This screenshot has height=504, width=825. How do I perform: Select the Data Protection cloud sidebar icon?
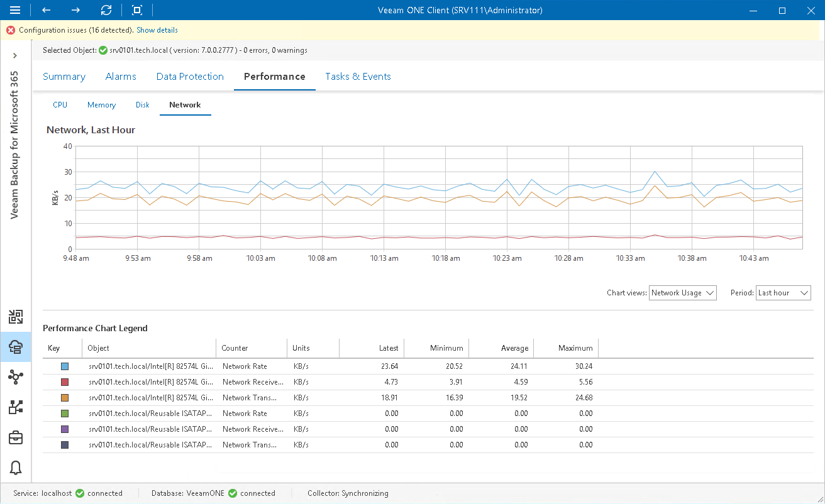tap(15, 347)
